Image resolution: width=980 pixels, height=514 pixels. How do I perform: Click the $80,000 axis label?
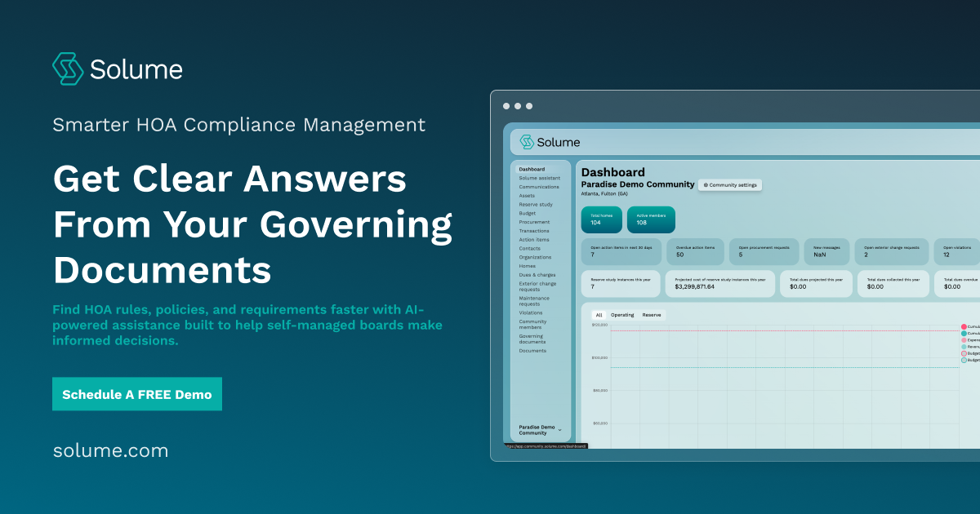pos(599,390)
